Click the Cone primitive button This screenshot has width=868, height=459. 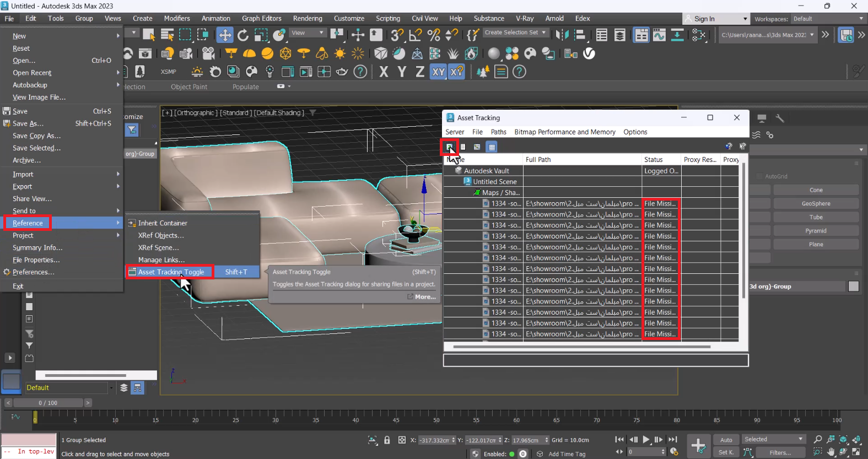(x=816, y=190)
